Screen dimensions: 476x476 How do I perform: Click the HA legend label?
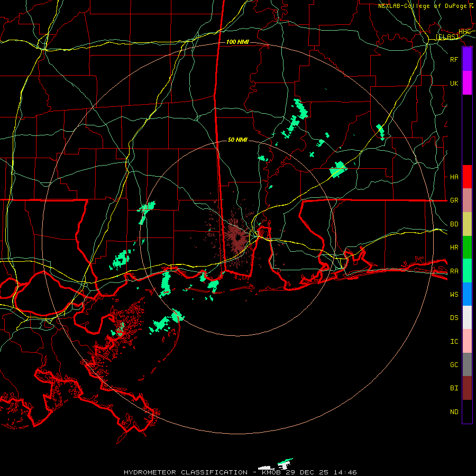click(454, 177)
